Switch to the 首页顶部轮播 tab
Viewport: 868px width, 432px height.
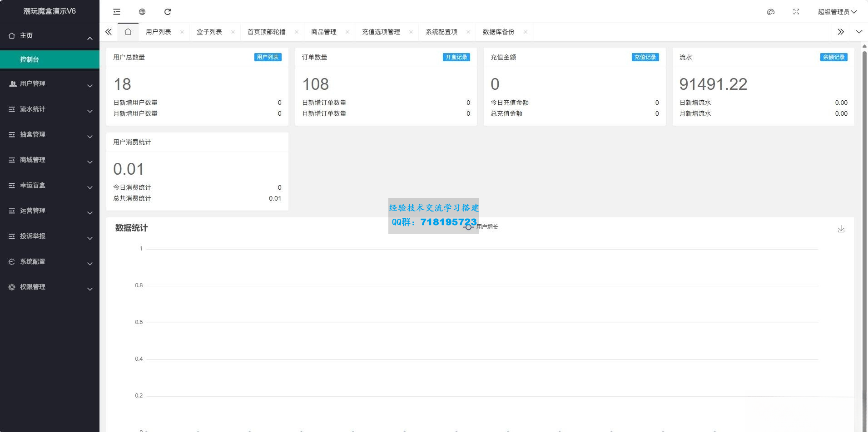[267, 32]
